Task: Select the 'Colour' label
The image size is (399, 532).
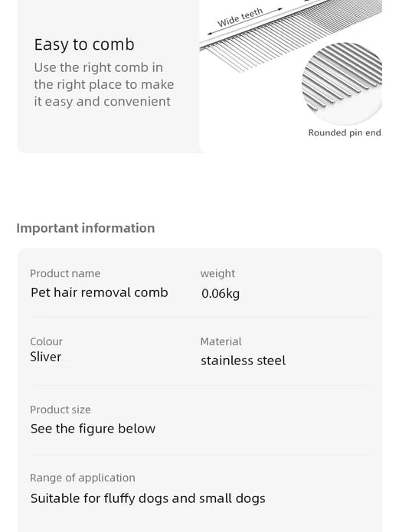Action: click(46, 341)
